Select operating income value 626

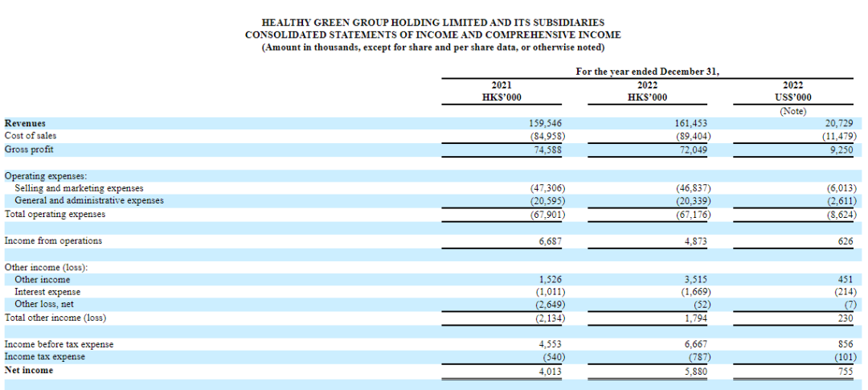[845, 241]
